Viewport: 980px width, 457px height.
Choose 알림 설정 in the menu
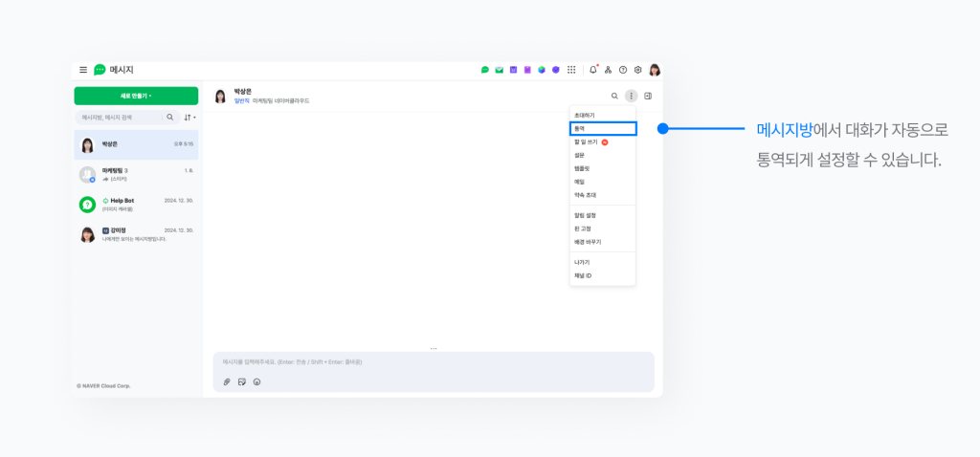click(x=585, y=215)
